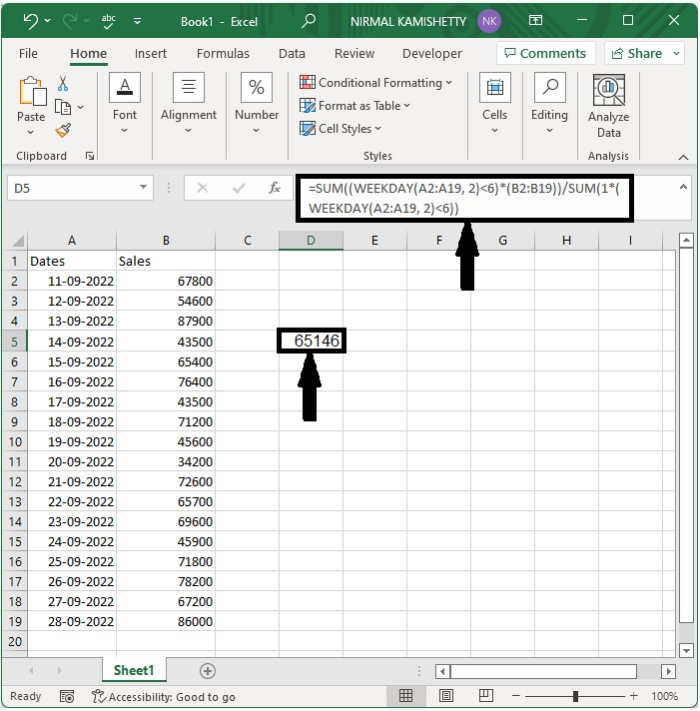
Task: Select cell D5 showing 65146
Action: 311,341
